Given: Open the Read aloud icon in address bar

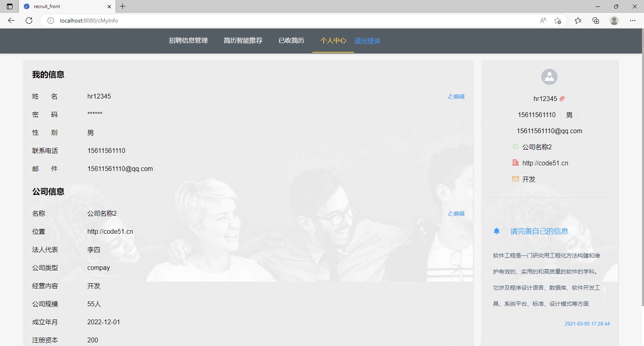Looking at the screenshot, I should point(543,21).
